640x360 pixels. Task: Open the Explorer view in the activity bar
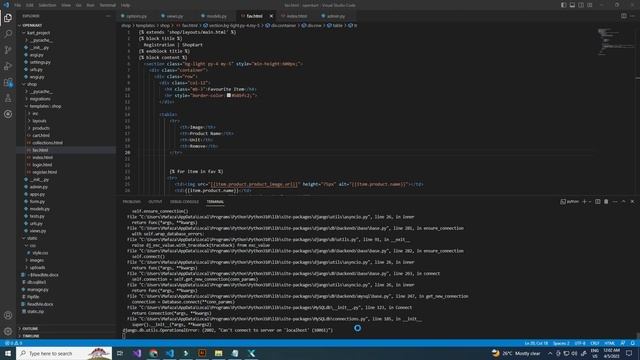(8, 18)
